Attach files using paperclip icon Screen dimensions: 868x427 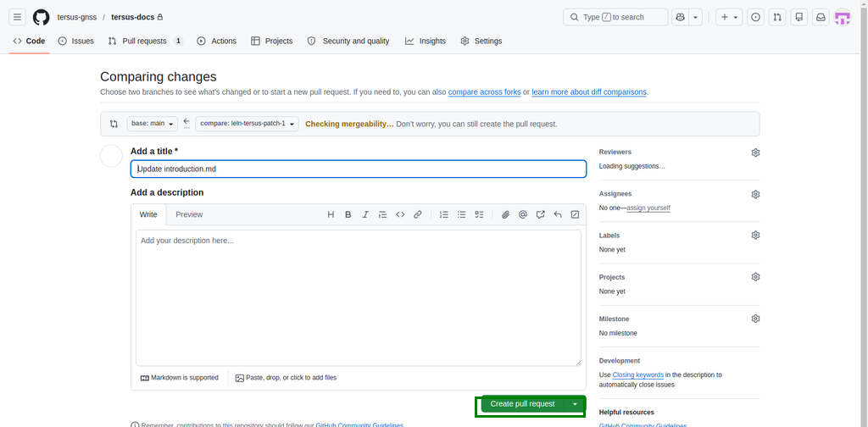[505, 214]
